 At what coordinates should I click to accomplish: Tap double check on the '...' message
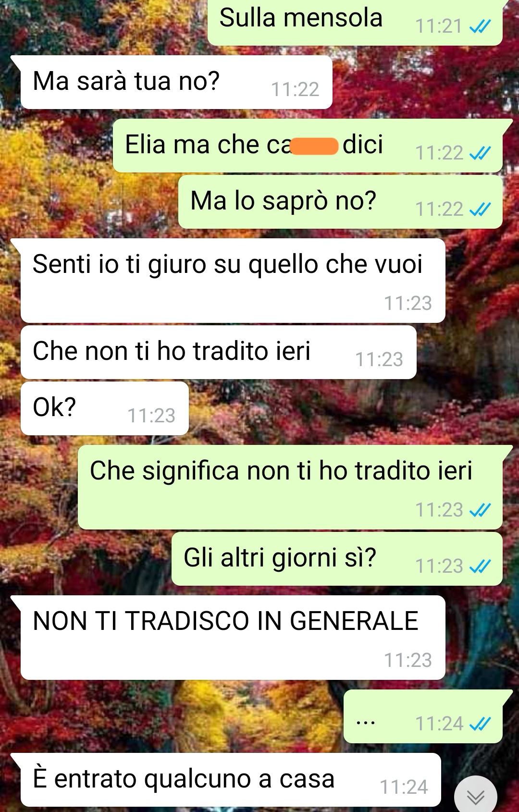[480, 724]
